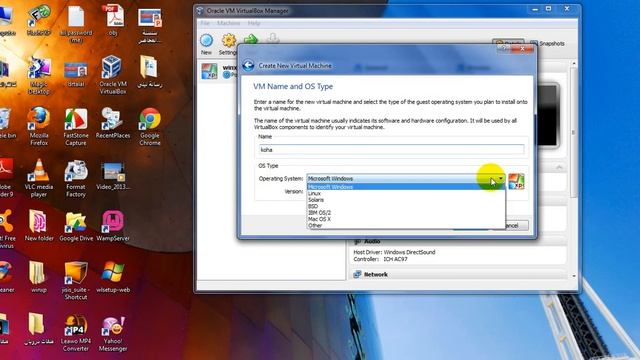This screenshot has height=360, width=640.
Task: Open the winxp folder on desktop
Action: pos(38,273)
